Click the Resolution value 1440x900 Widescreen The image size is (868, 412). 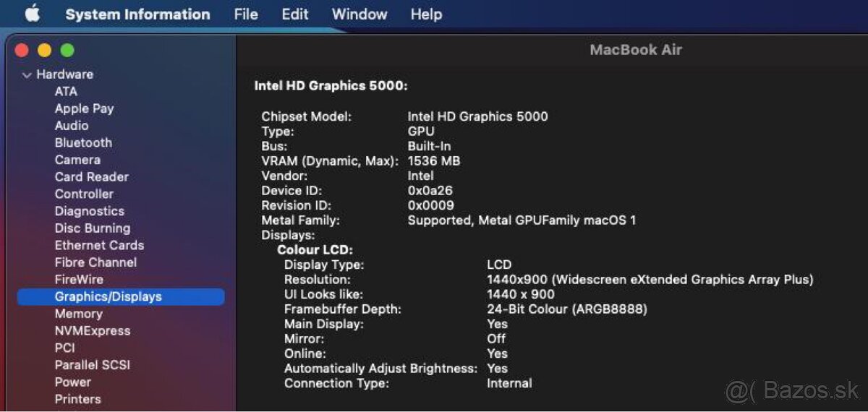click(x=650, y=280)
